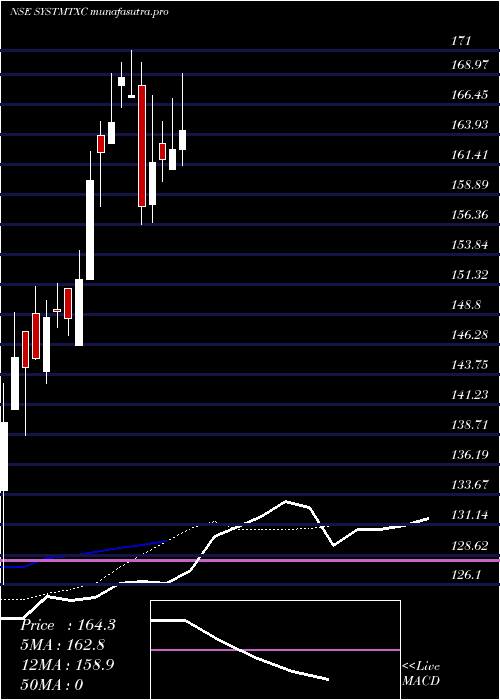500x700 pixels.
Task: Click the 153.84 price axis label
Action: (x=470, y=245)
